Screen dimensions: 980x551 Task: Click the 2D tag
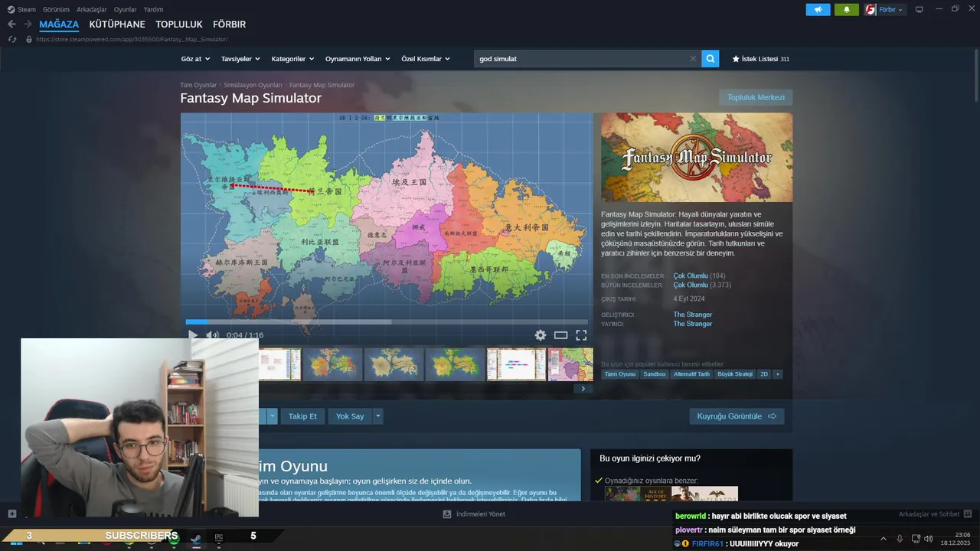coord(764,374)
